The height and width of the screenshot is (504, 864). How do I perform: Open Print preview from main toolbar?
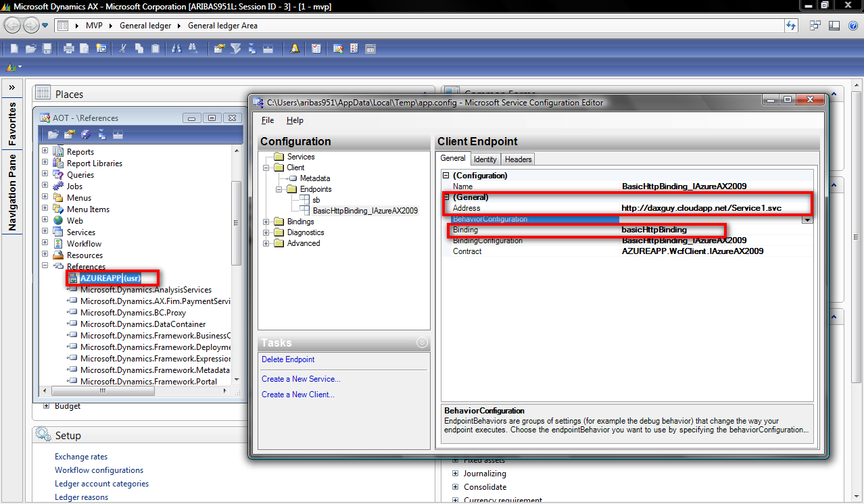pos(85,49)
